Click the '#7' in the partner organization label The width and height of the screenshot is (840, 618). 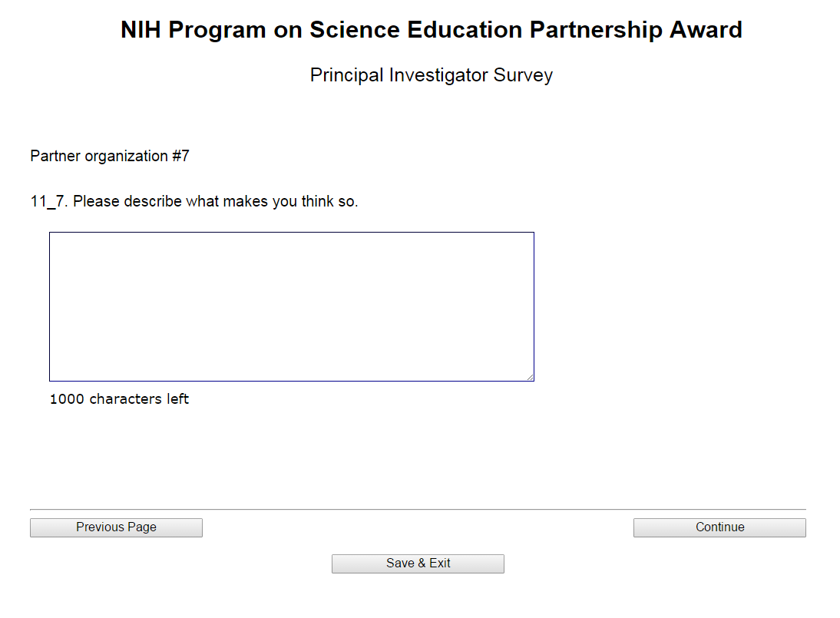[180, 157]
